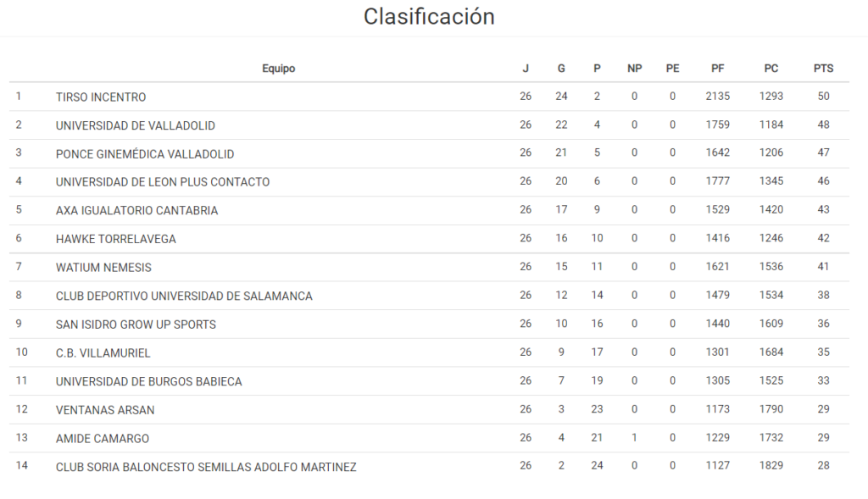Click the PC column header
Image resolution: width=868 pixels, height=499 pixels.
point(771,69)
